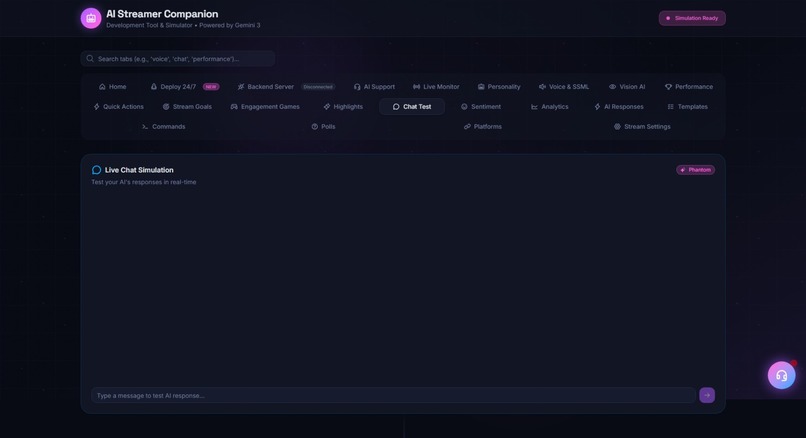Open the Polls tab
806x438 pixels.
323,126
